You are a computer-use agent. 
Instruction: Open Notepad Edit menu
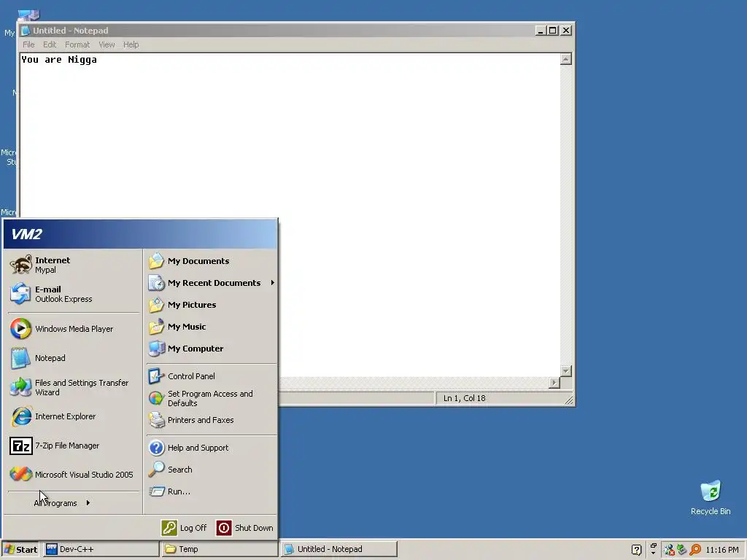coord(50,44)
